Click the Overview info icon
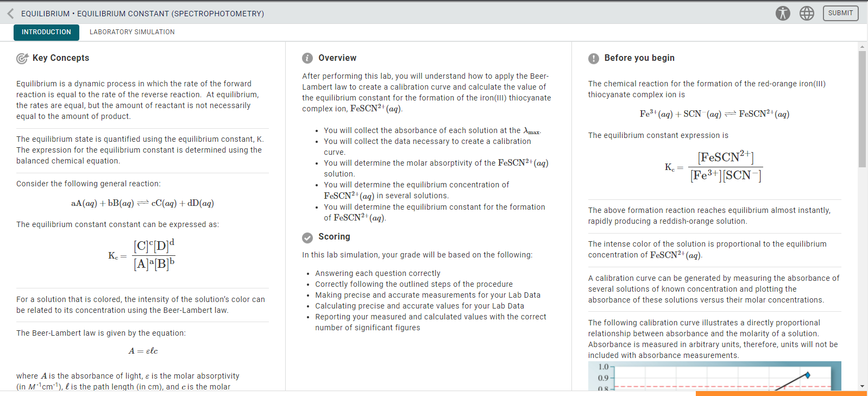The image size is (868, 396). (x=307, y=58)
